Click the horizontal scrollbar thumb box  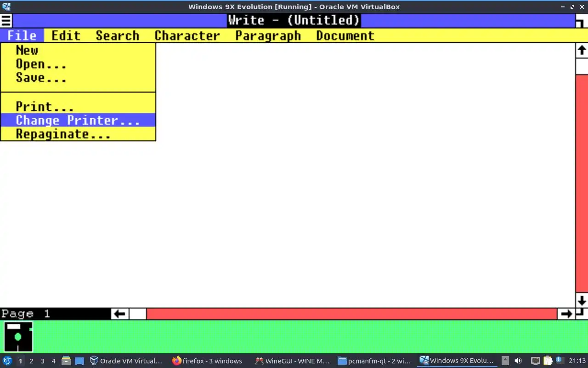(137, 314)
